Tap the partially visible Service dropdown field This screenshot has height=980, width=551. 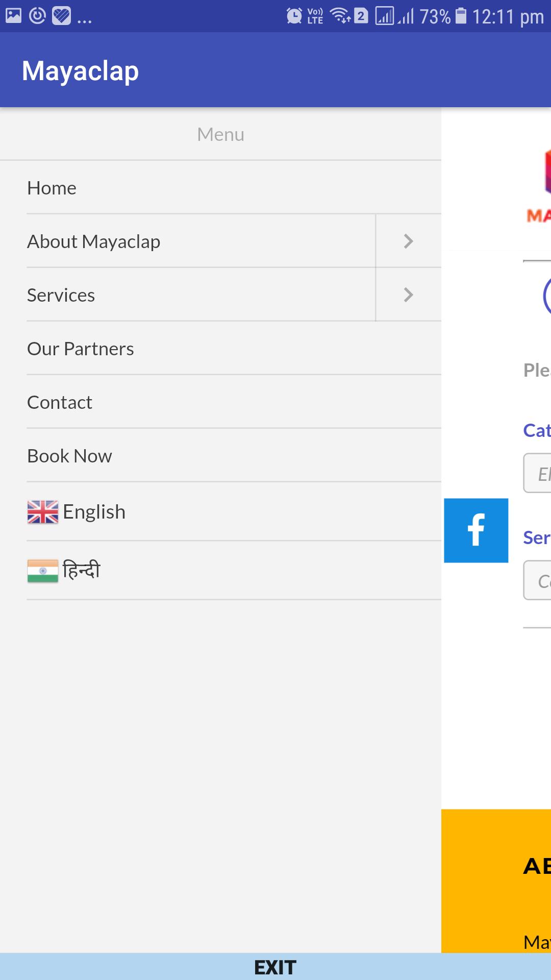pos(537,580)
